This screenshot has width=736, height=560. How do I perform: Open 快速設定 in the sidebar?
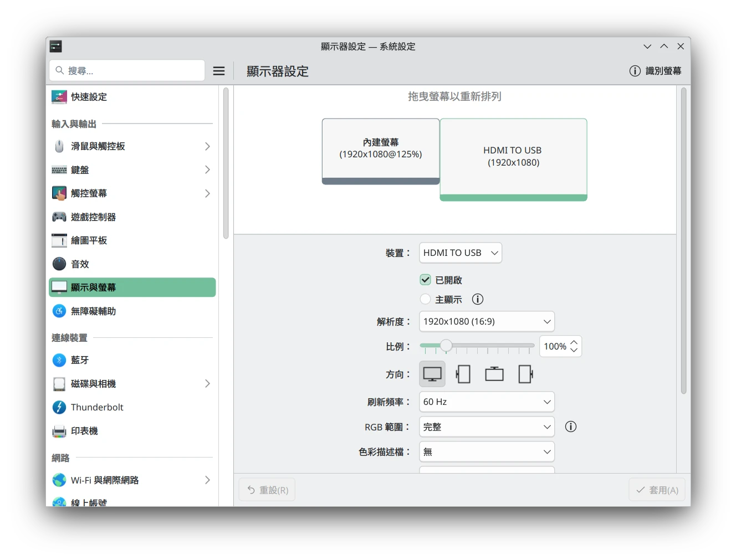click(x=89, y=97)
